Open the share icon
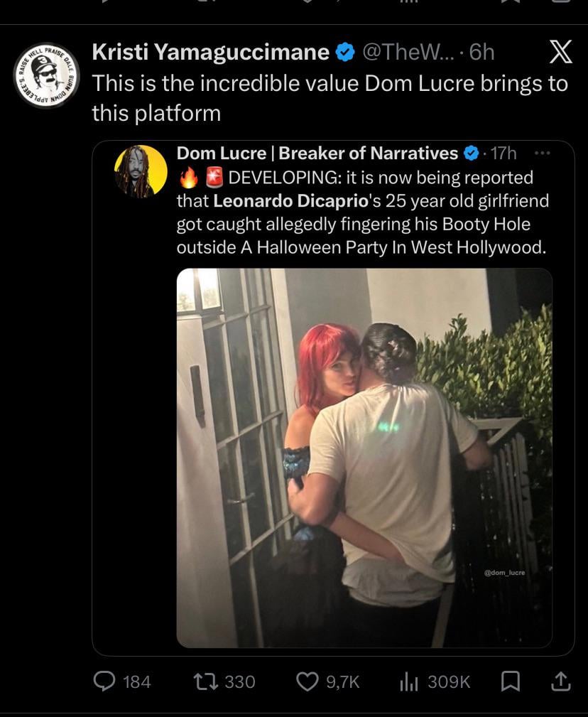588x717 pixels. tap(560, 681)
